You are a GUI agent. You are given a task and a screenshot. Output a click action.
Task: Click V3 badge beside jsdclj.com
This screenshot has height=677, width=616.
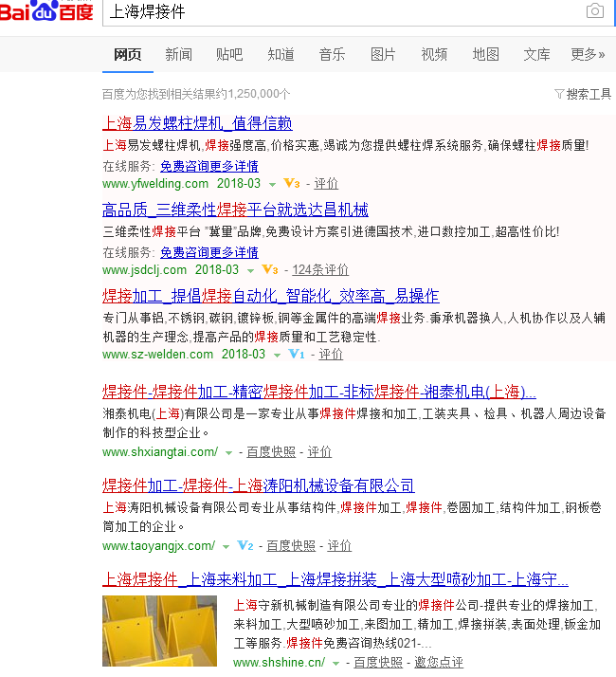pos(270,269)
